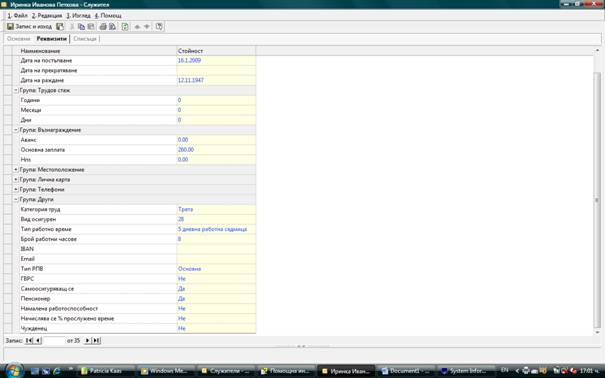The image size is (605, 378).
Task: Click the Internet Explorer quick launch icon
Action: pyautogui.click(x=57, y=371)
